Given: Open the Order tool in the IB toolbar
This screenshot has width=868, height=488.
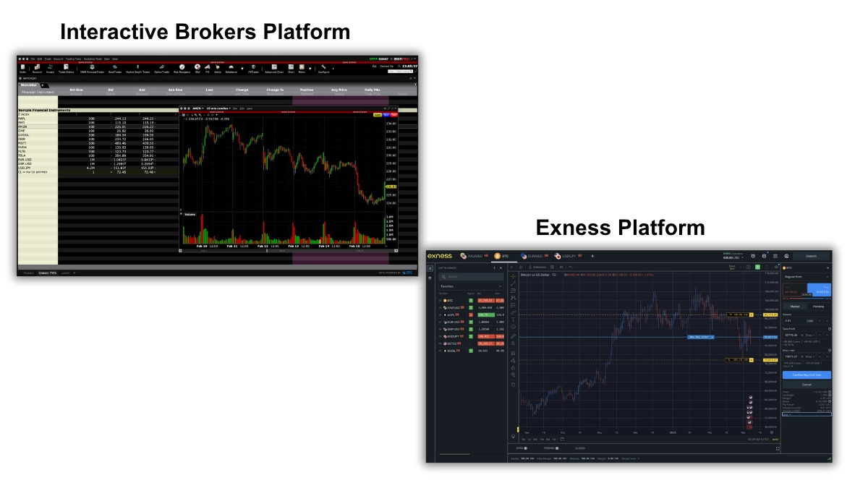Looking at the screenshot, I should pos(22,69).
